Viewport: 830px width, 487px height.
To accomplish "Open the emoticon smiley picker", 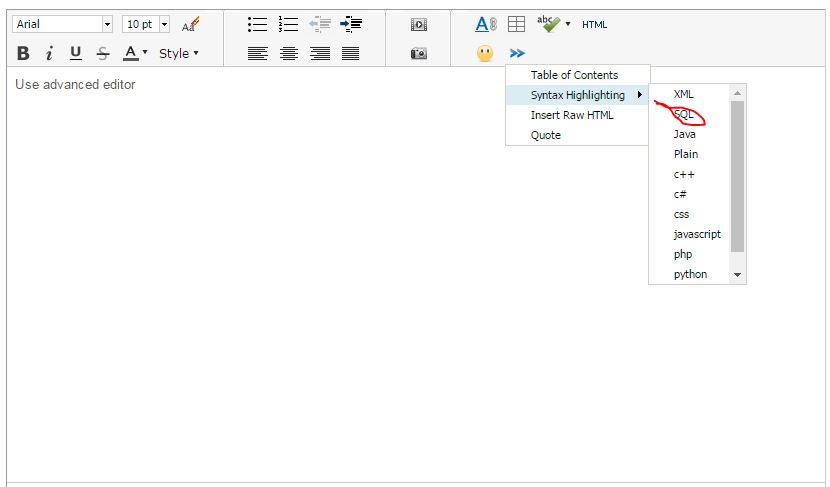I will point(485,53).
